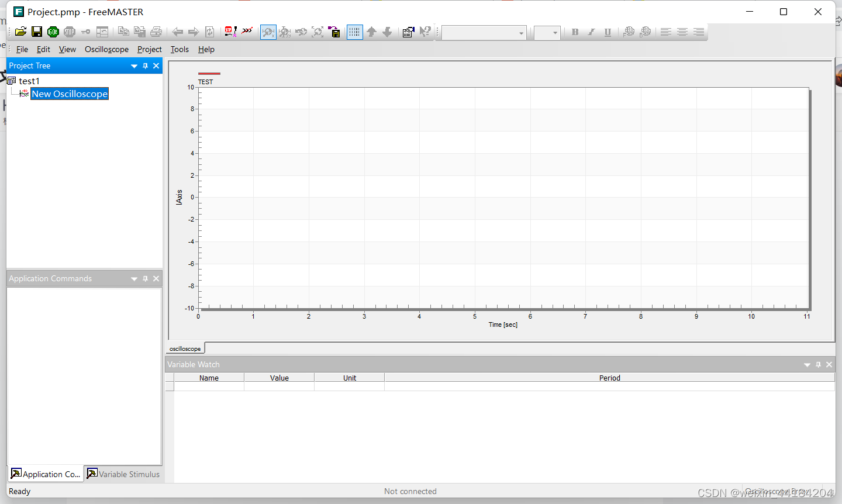Select the New Oscilloscope tree item
Screen dimensions: 842x504
(x=70, y=94)
